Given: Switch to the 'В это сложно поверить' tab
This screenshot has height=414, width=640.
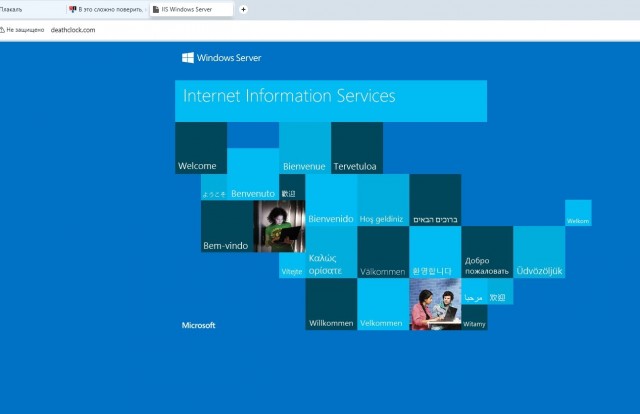Looking at the screenshot, I should tap(107, 9).
